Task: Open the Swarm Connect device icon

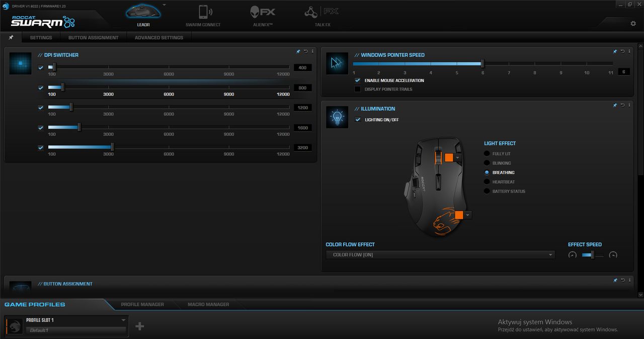Action: [204, 12]
